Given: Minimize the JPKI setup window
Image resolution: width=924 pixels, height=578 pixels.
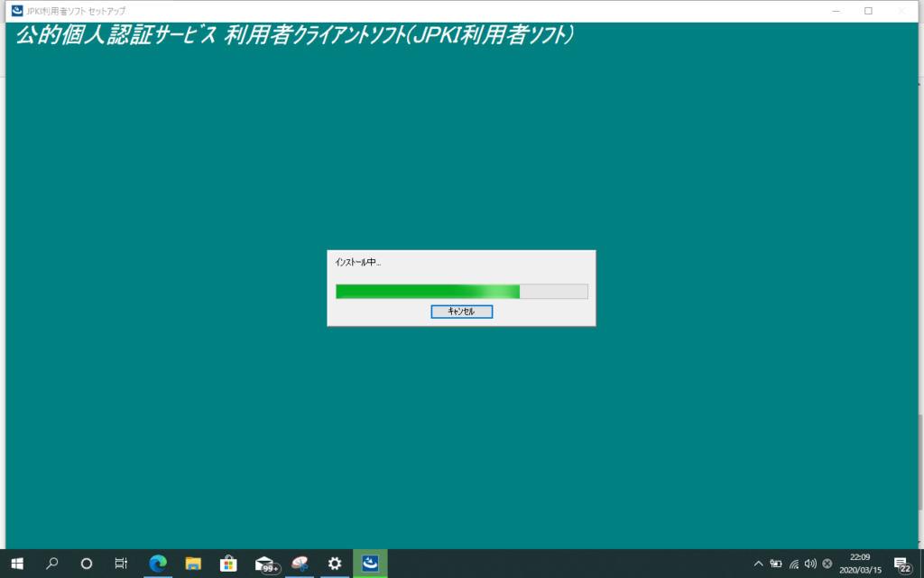Looking at the screenshot, I should click(x=836, y=11).
